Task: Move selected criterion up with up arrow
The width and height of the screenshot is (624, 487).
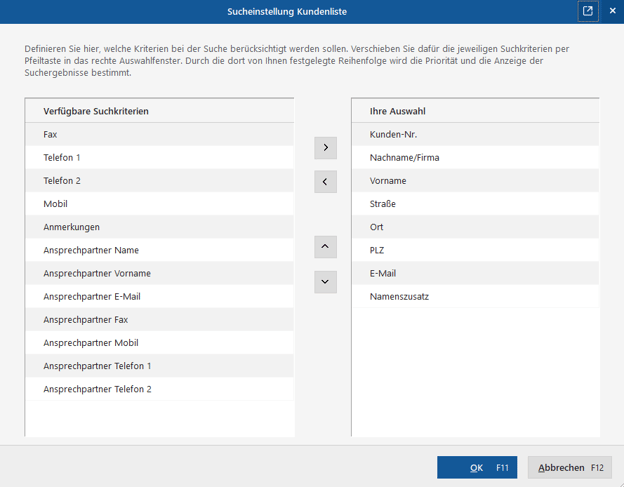Action: [x=325, y=245]
